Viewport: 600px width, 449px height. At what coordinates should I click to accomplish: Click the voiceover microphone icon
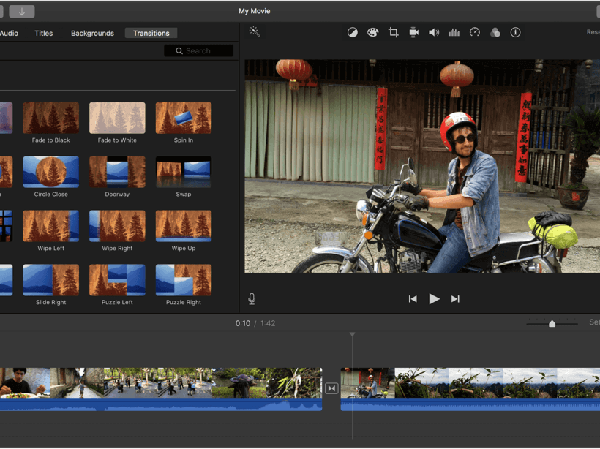click(252, 298)
